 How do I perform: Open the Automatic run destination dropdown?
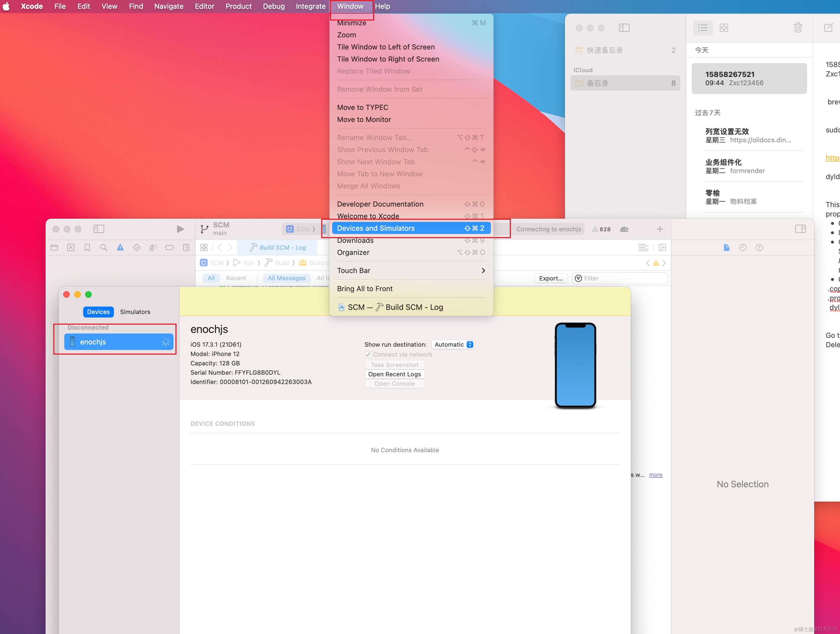click(x=453, y=345)
